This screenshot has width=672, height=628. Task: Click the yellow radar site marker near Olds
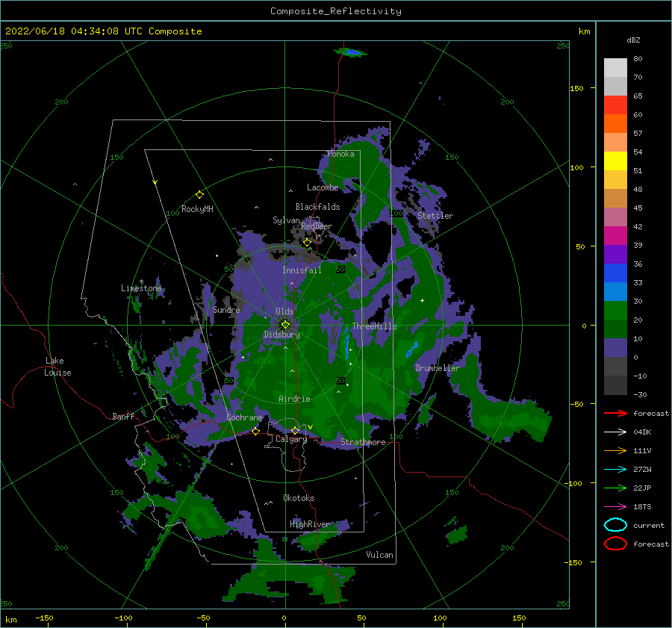click(x=285, y=325)
